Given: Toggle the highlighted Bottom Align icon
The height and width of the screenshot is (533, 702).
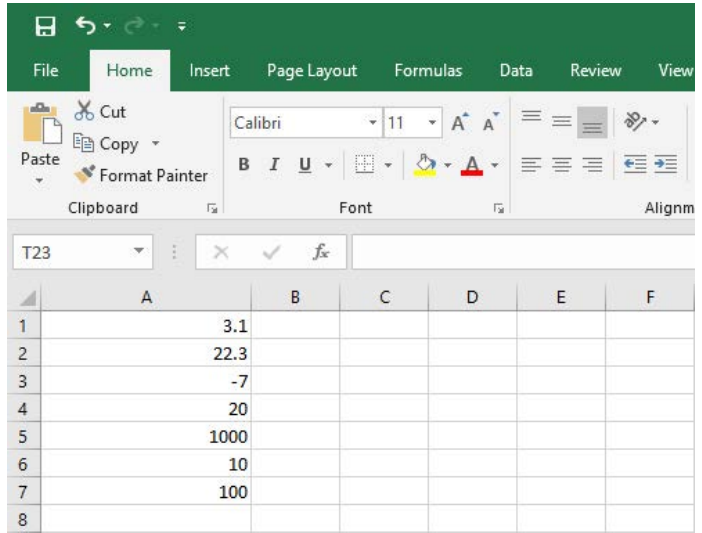Looking at the screenshot, I should click(592, 122).
